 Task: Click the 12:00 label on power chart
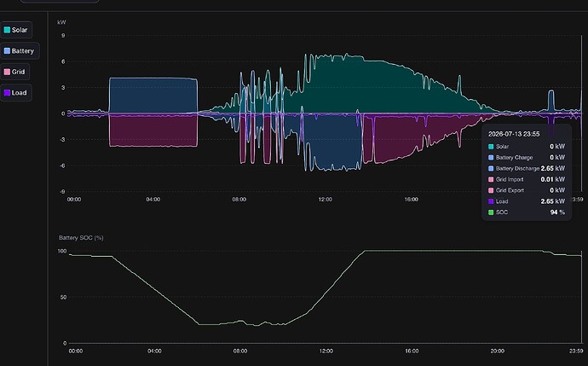click(326, 200)
